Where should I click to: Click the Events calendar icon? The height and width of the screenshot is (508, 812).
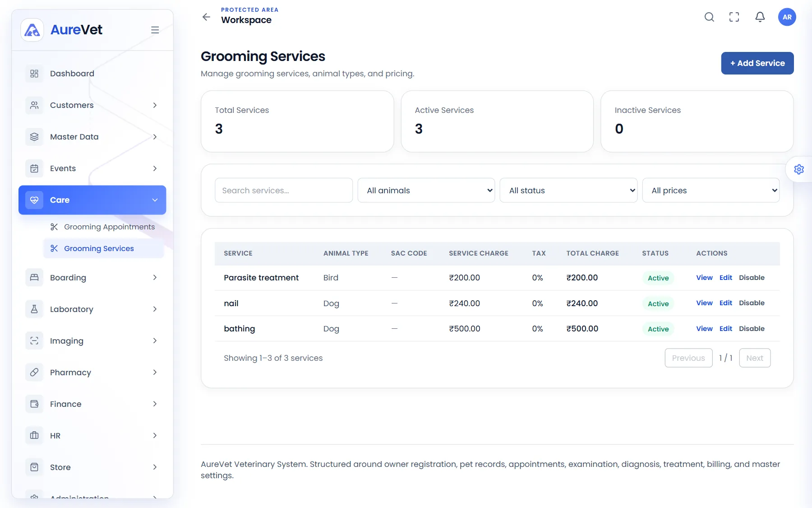tap(34, 168)
